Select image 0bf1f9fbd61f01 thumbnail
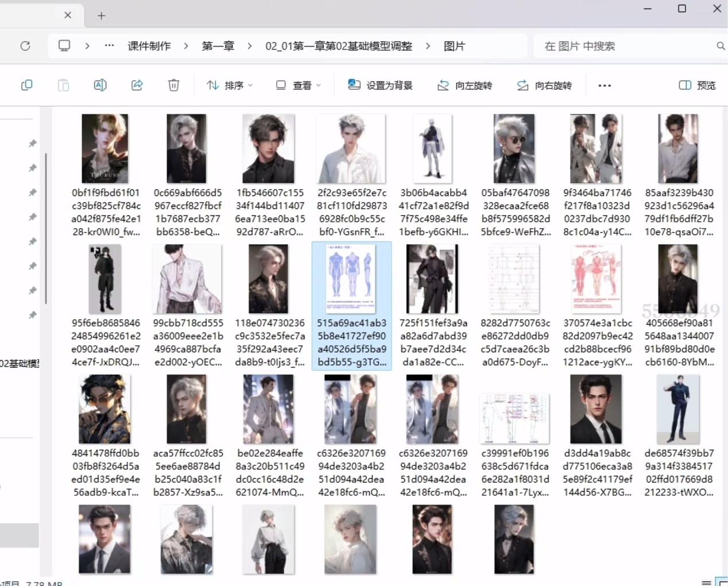This screenshot has width=728, height=586. tap(105, 148)
